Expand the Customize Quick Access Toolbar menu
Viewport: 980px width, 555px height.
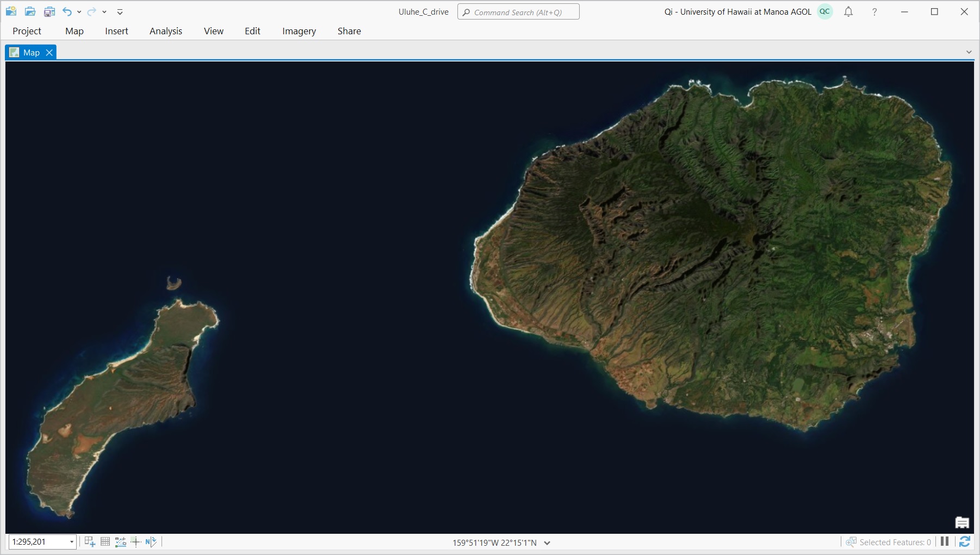pos(120,12)
